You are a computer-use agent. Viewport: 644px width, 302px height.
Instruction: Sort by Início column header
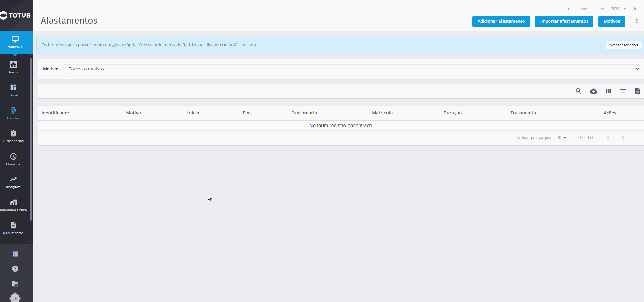tap(193, 113)
